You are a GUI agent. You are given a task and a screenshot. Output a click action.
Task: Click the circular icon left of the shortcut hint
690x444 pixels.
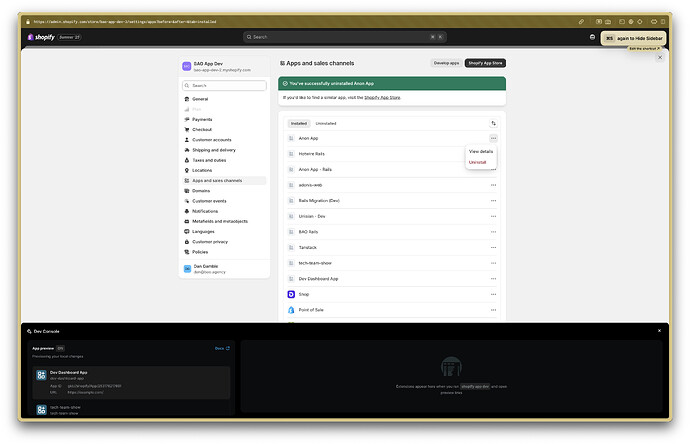pos(592,37)
